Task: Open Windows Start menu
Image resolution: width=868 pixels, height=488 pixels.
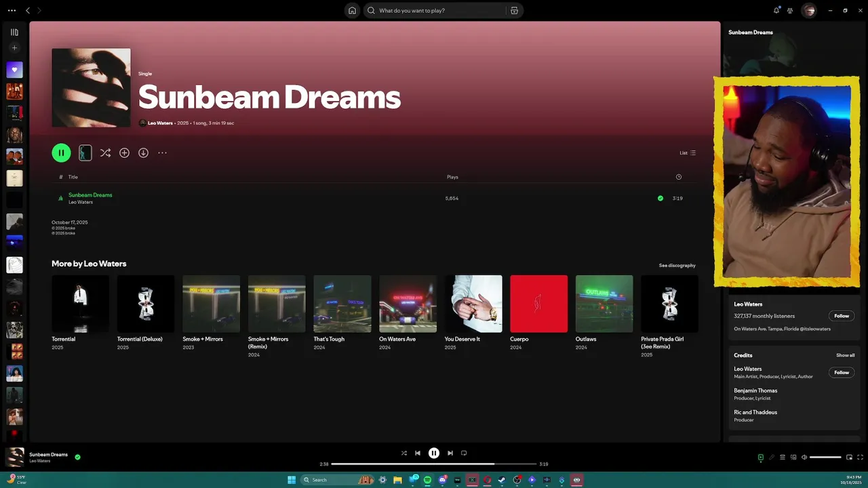Action: coord(292,480)
